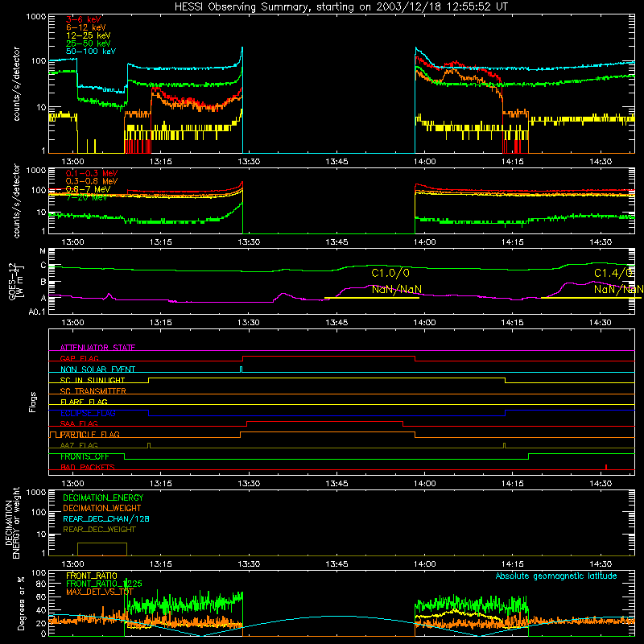The height and width of the screenshot is (644, 644).
Task: Click the BAD_PACKETS flag label
Action: click(88, 467)
